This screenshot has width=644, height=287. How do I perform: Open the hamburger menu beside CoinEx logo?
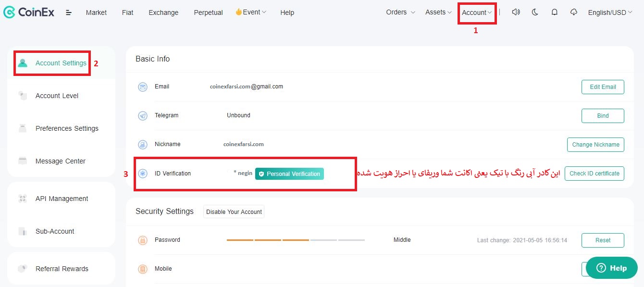tap(69, 12)
